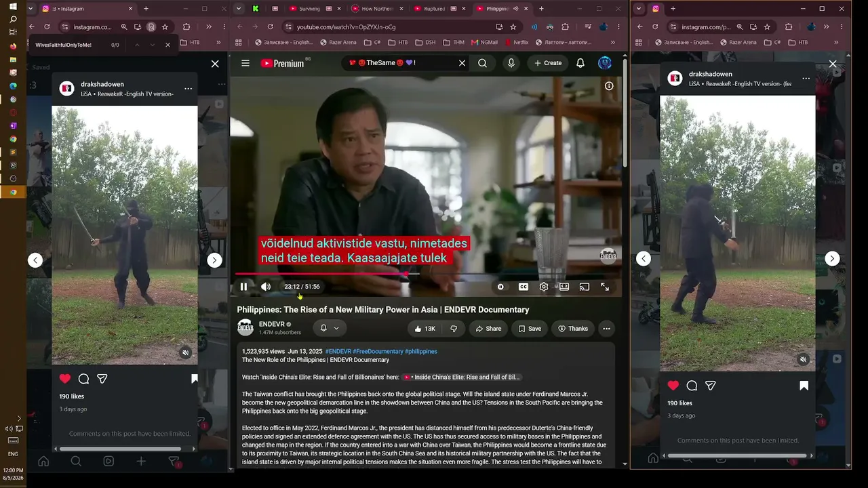Open more actions ellipsis under video
This screenshot has height=488, width=868.
[x=606, y=329]
